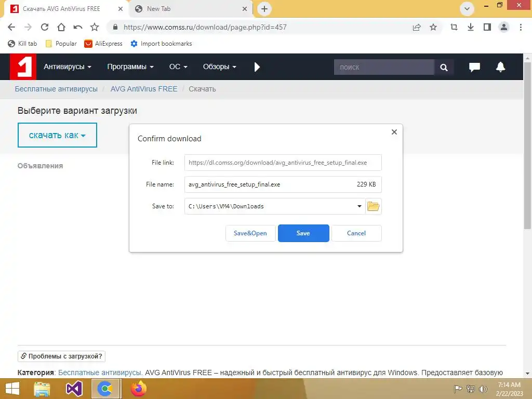Image resolution: width=532 pixels, height=399 pixels.
Task: Open a new tab with plus button
Action: 264,9
